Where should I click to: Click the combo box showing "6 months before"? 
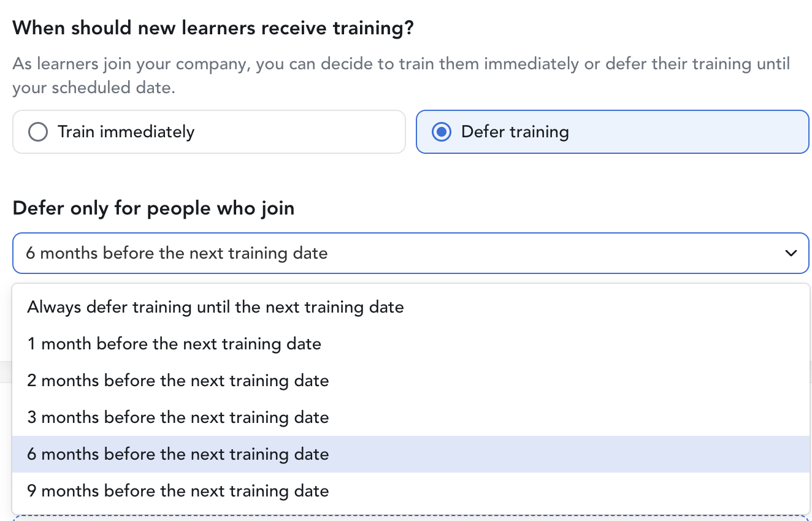pyautogui.click(x=368, y=253)
